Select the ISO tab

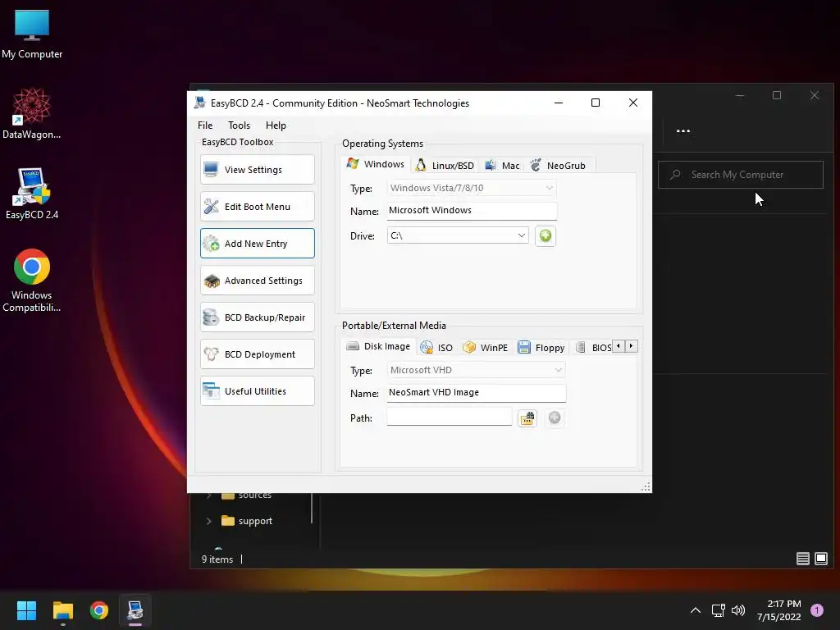(436, 348)
